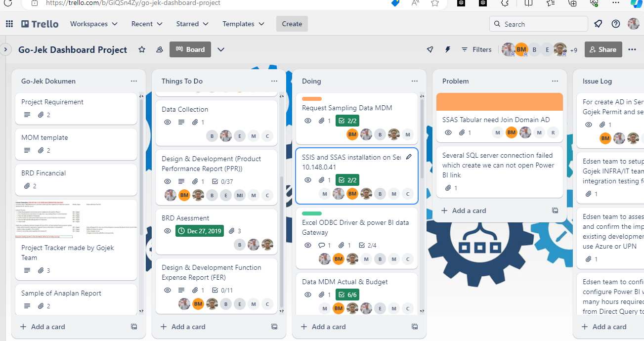
Task: Click comment icon on Excel ODBC Driver card
Action: pyautogui.click(x=322, y=246)
